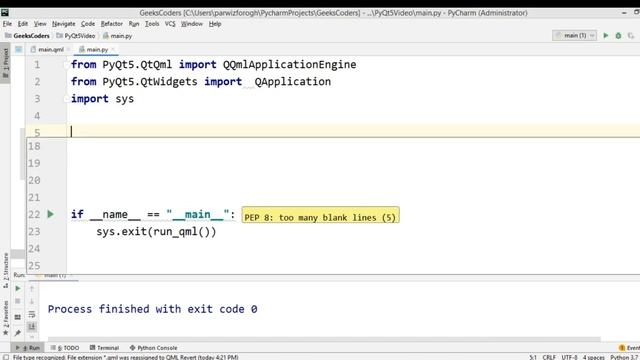Open the Run tool window tab at the bottom
The width and height of the screenshot is (640, 360).
click(x=28, y=348)
